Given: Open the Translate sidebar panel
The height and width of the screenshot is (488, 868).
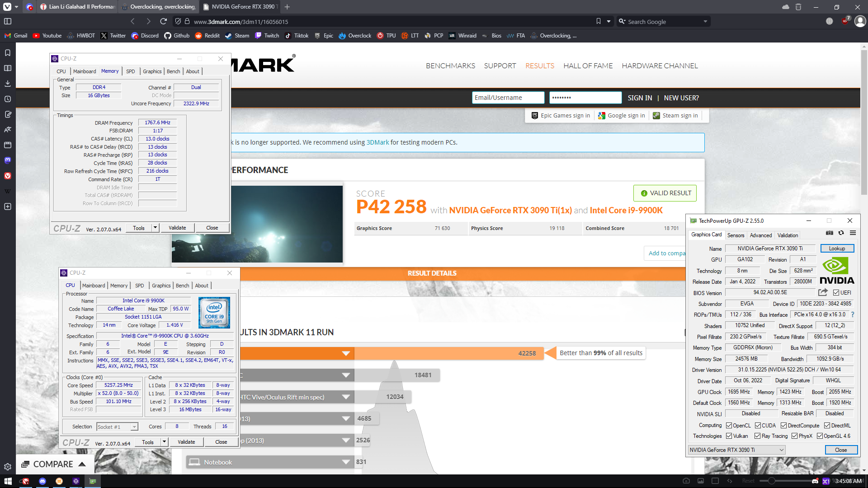Looking at the screenshot, I should tap(8, 130).
